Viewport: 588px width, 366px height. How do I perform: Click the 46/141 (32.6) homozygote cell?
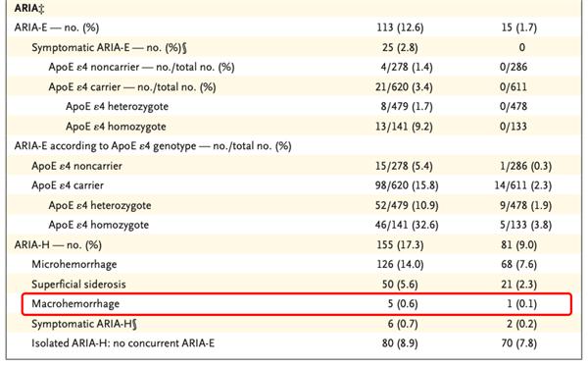click(x=407, y=225)
